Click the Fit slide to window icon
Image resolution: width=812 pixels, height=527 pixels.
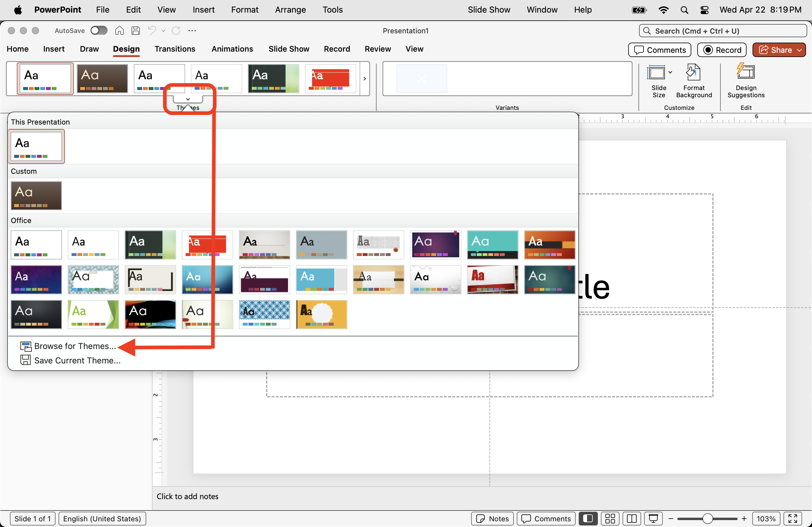(x=792, y=519)
